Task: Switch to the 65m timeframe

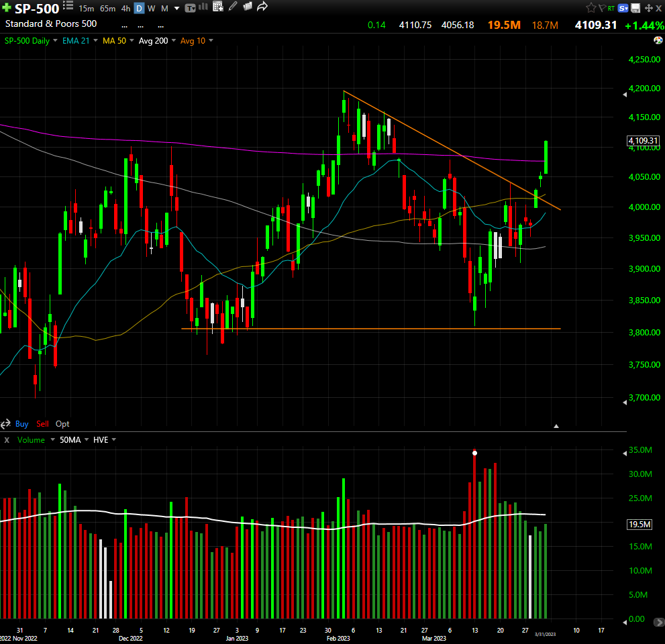Action: [x=108, y=9]
